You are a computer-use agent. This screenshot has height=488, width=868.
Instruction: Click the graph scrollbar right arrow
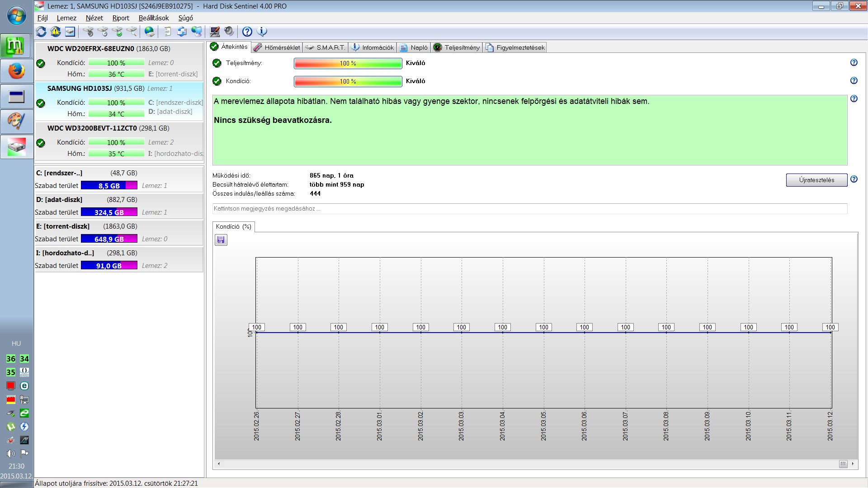tap(853, 464)
